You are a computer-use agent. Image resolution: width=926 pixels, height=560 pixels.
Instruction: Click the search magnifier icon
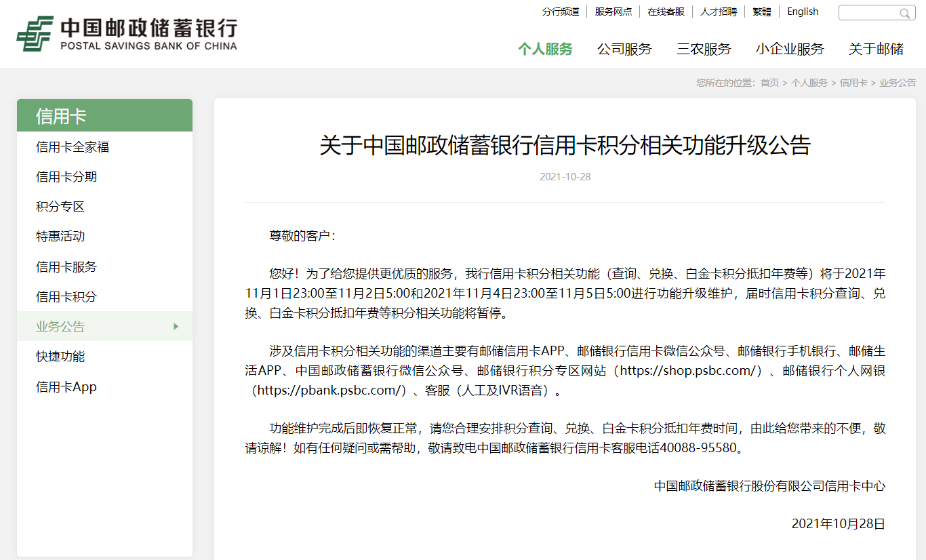(x=904, y=13)
